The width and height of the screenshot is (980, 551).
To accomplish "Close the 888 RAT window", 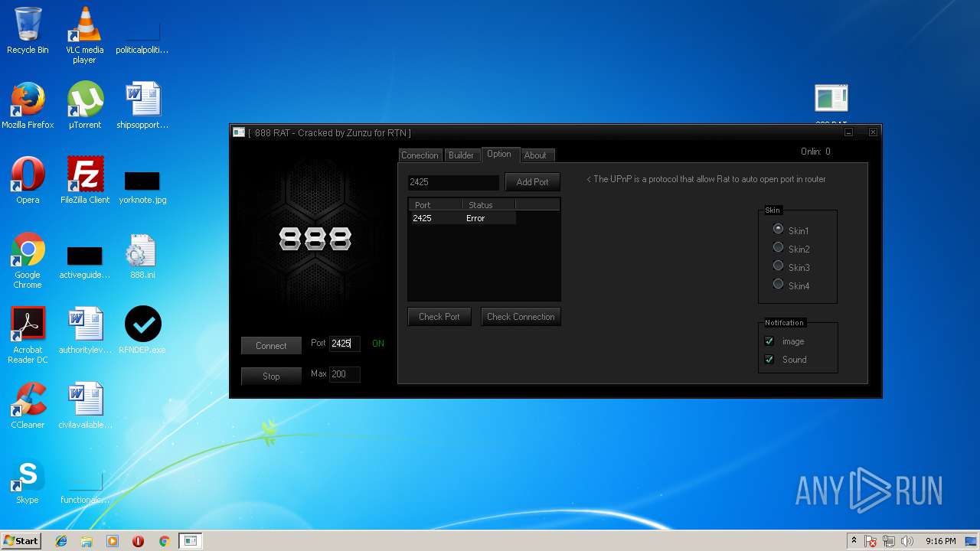I will 873,132.
